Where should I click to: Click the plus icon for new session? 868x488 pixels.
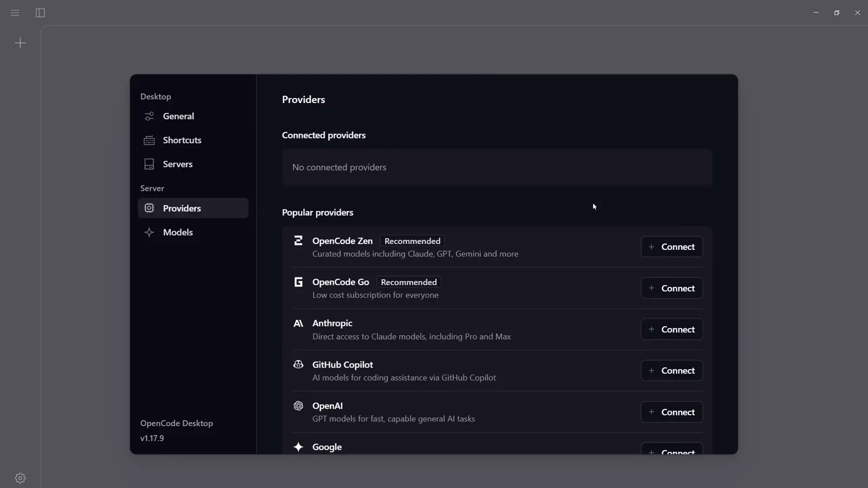coord(20,43)
